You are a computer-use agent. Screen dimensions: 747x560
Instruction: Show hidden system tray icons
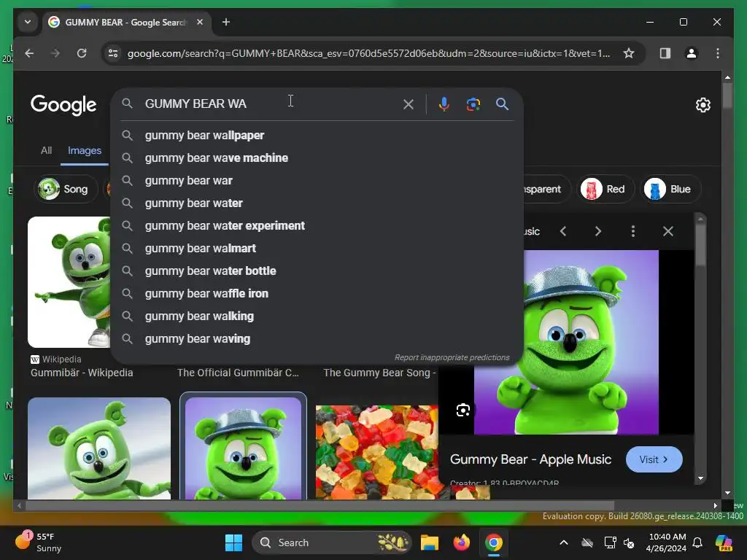pyautogui.click(x=564, y=542)
